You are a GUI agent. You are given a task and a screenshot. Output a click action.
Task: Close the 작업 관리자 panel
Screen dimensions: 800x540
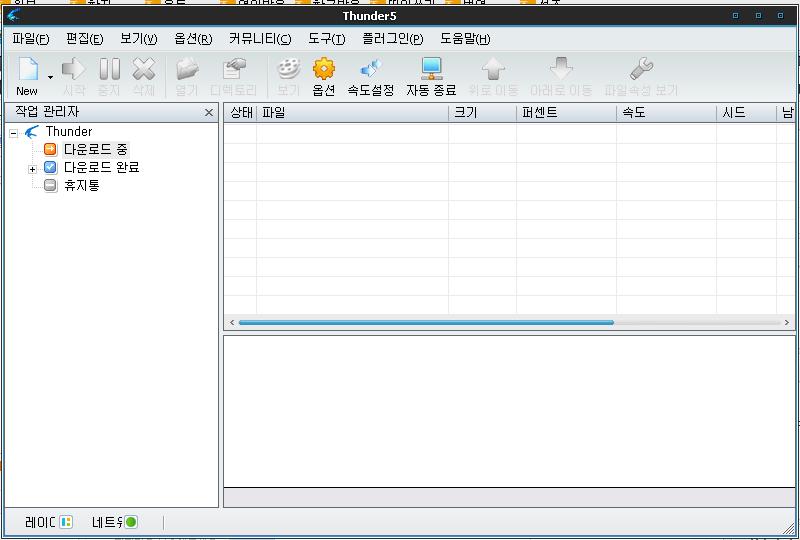(x=209, y=112)
